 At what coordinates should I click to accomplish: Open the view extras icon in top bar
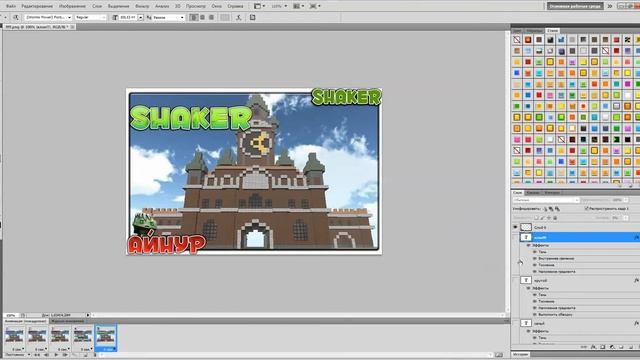click(x=259, y=6)
